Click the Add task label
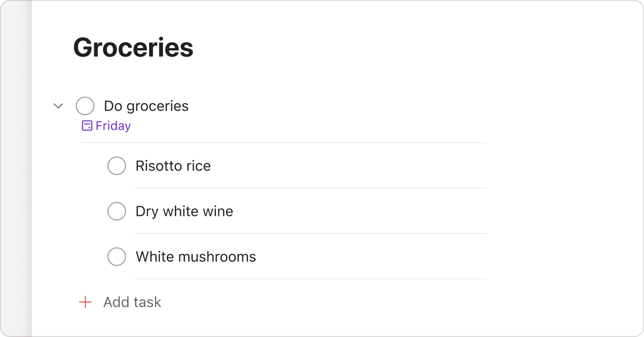The image size is (644, 337). click(132, 302)
